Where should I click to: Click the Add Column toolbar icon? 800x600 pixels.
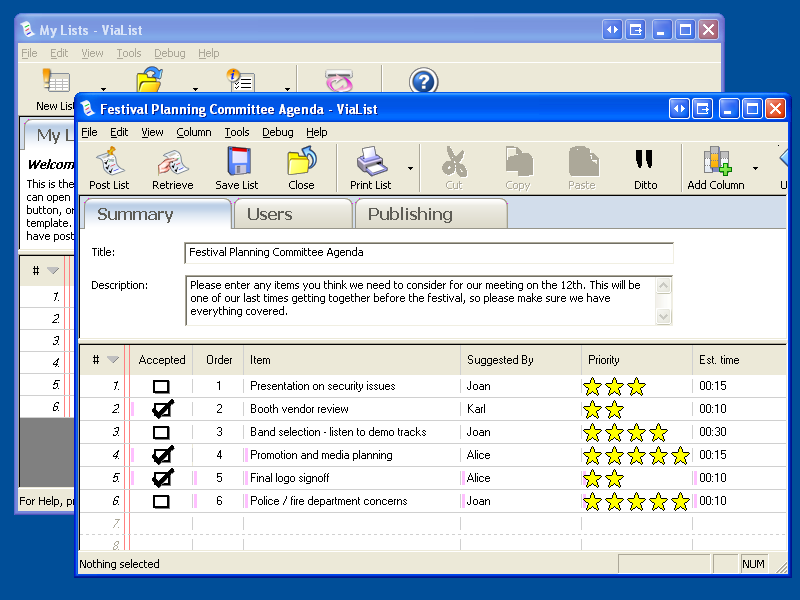(x=716, y=161)
